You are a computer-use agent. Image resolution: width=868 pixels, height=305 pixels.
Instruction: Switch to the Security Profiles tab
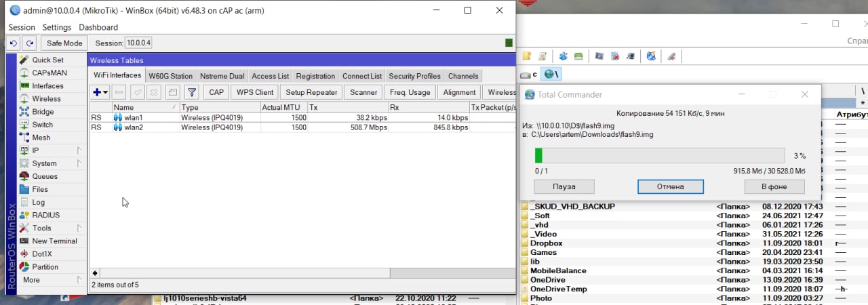[414, 76]
